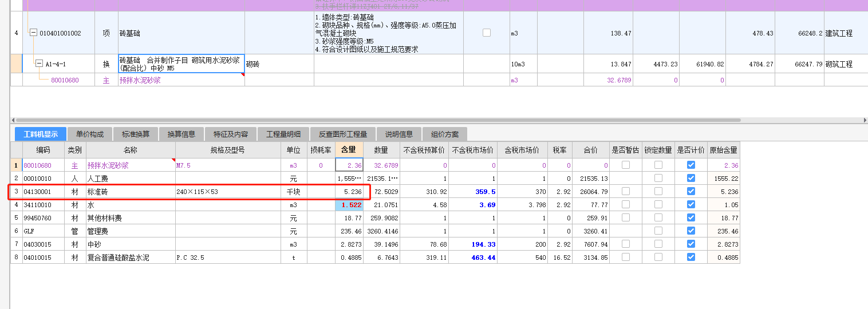Toggle 是否暂估 for 标准砖 row

click(626, 191)
